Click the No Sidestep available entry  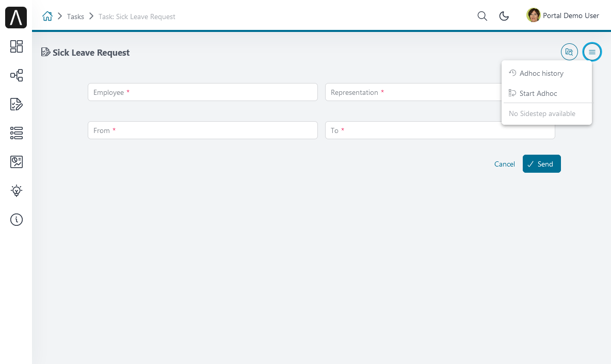(x=546, y=113)
